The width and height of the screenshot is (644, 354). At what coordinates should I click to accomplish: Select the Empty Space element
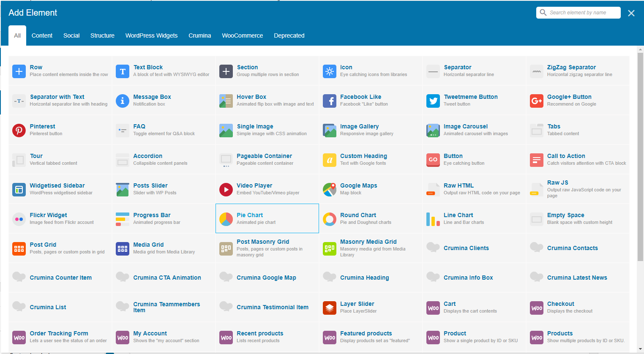[578, 218]
